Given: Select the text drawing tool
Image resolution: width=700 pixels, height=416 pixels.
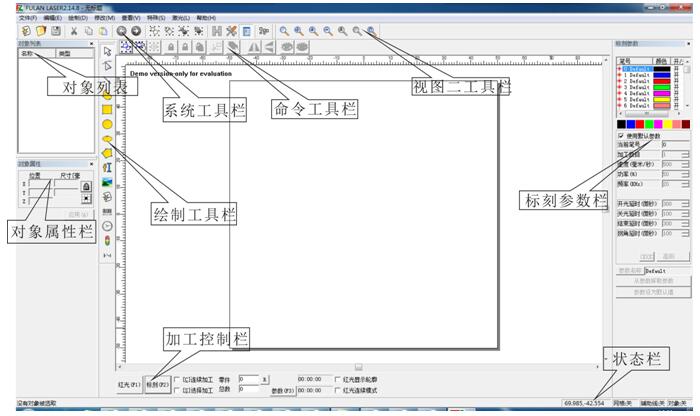Looking at the screenshot, I should (x=107, y=168).
